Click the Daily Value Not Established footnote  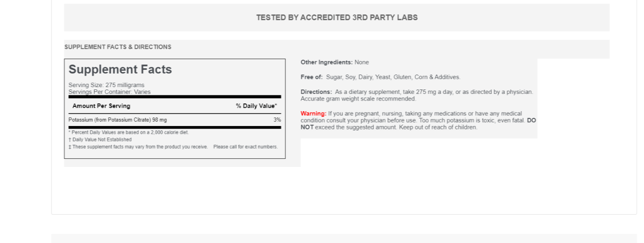tap(100, 140)
